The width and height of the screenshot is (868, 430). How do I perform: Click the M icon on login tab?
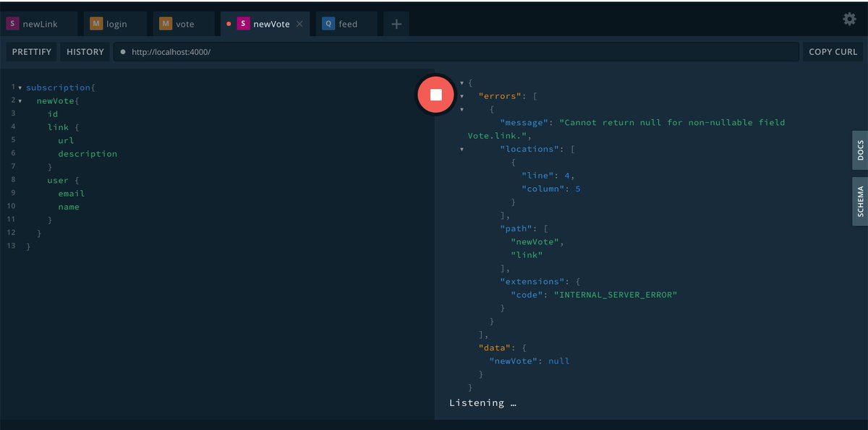[96, 24]
